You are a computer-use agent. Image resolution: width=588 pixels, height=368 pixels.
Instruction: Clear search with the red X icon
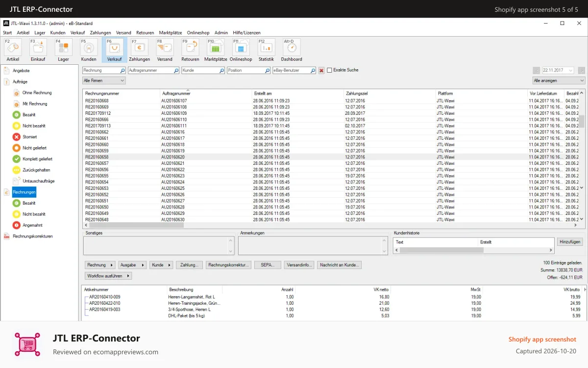tap(321, 71)
